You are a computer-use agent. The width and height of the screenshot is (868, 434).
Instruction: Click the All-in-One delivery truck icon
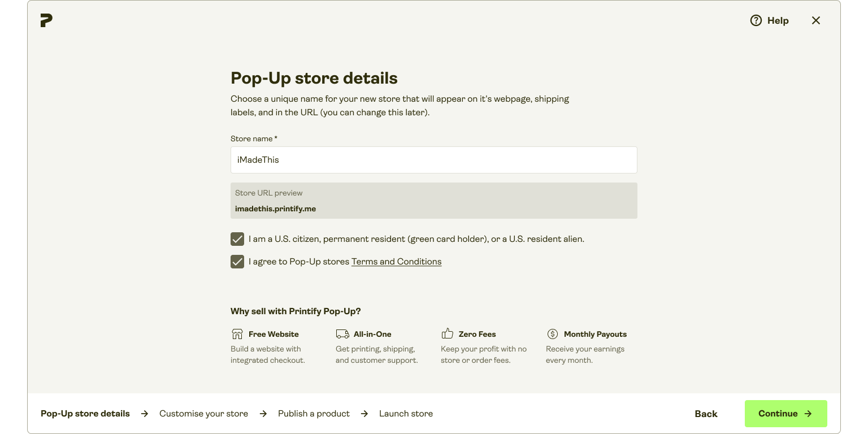point(342,334)
